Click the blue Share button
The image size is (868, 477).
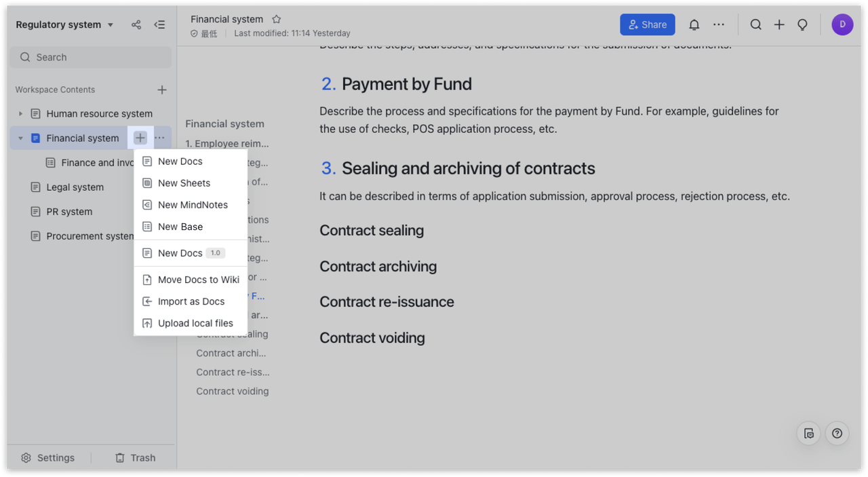[647, 24]
